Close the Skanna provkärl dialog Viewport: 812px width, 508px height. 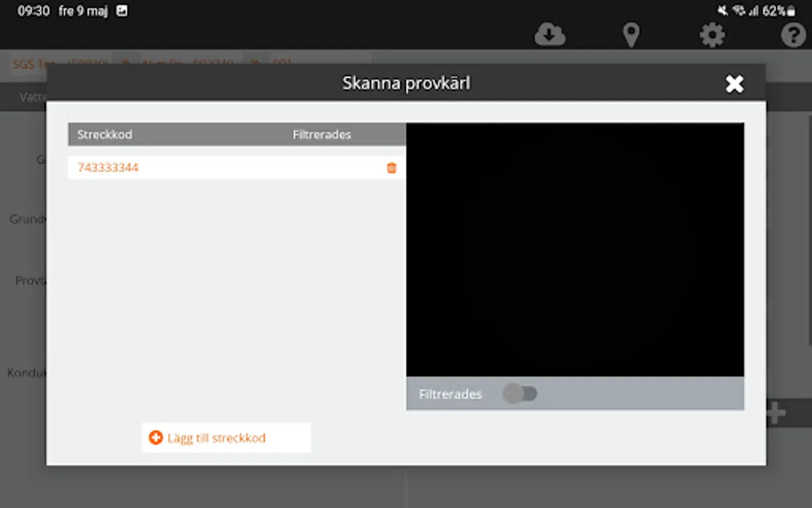[735, 84]
